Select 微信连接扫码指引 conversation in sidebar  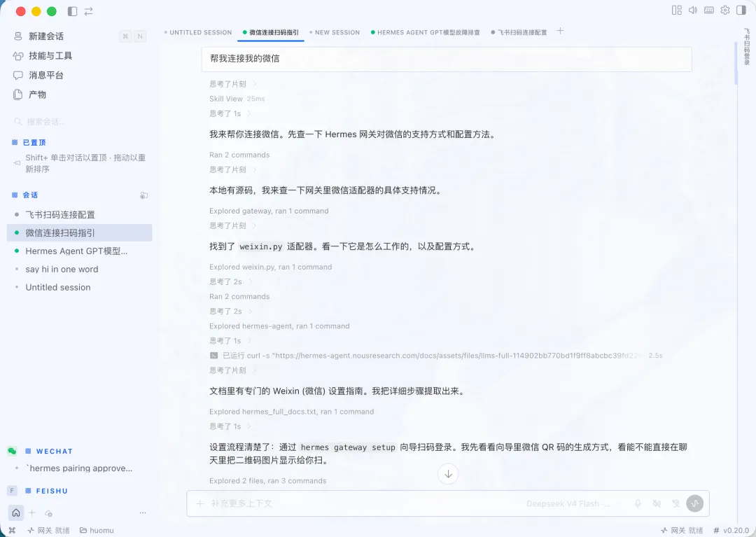[80, 233]
